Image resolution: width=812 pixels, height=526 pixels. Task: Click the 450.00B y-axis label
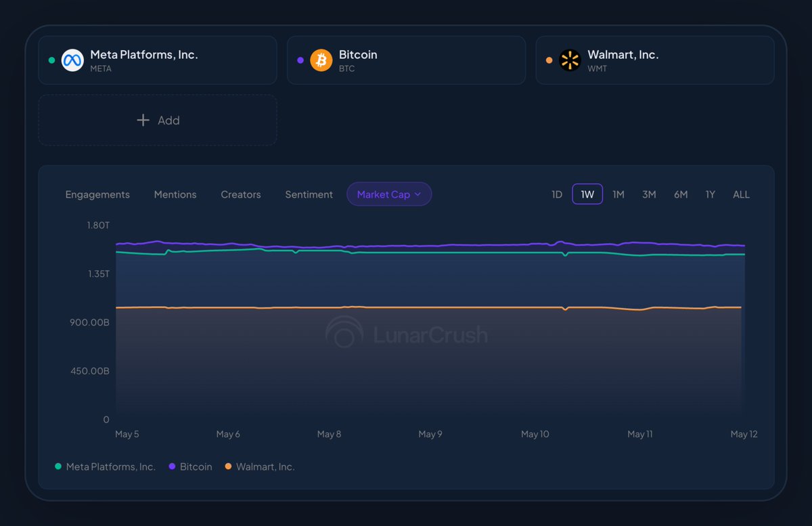point(91,371)
